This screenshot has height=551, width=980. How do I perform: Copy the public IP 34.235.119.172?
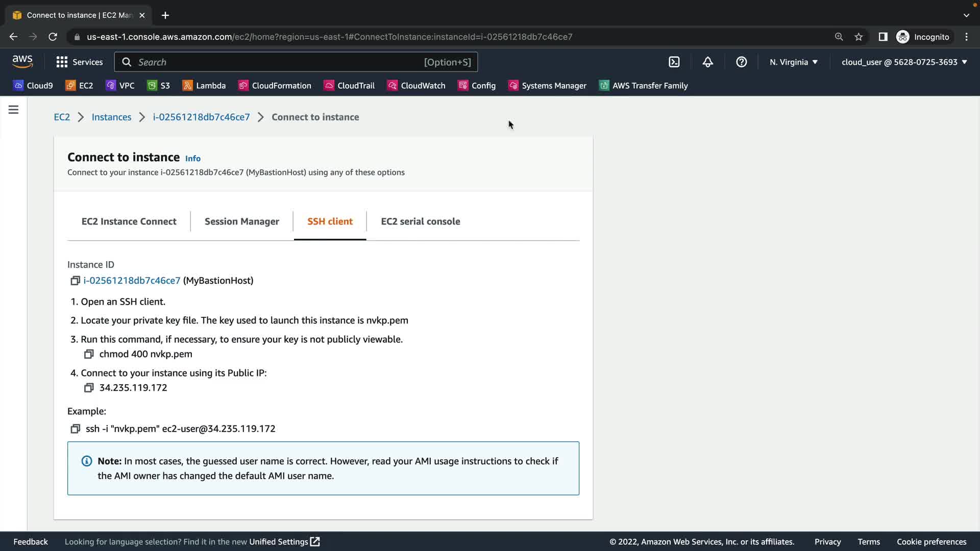pyautogui.click(x=89, y=388)
